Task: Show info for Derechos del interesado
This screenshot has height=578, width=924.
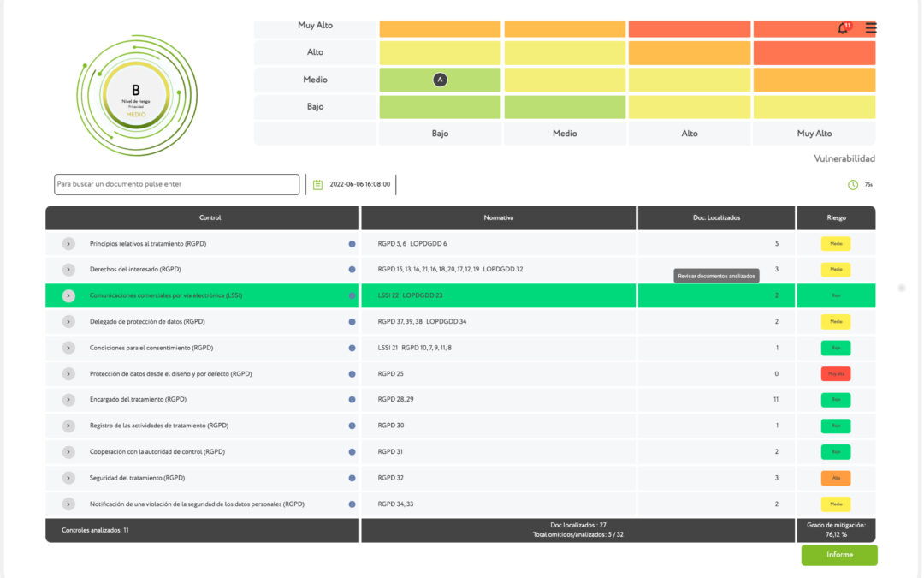Action: point(352,270)
